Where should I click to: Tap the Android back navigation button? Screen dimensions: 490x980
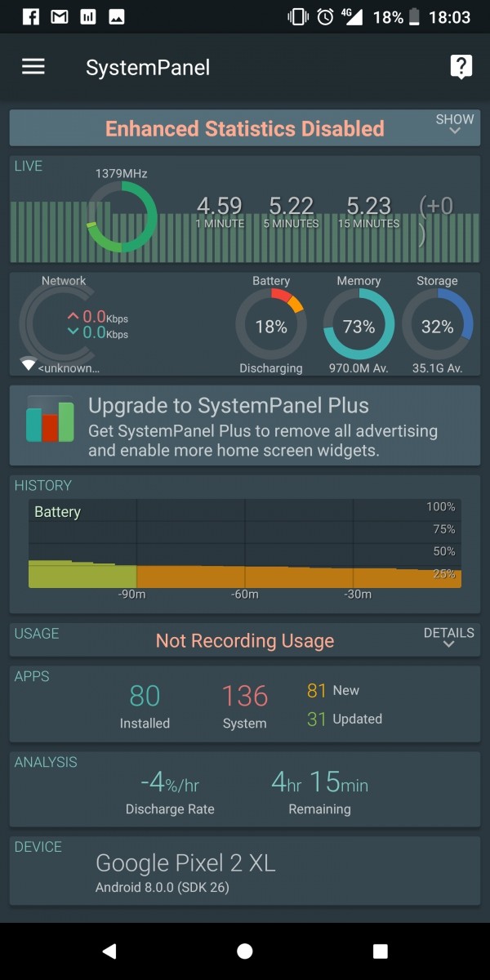(109, 951)
